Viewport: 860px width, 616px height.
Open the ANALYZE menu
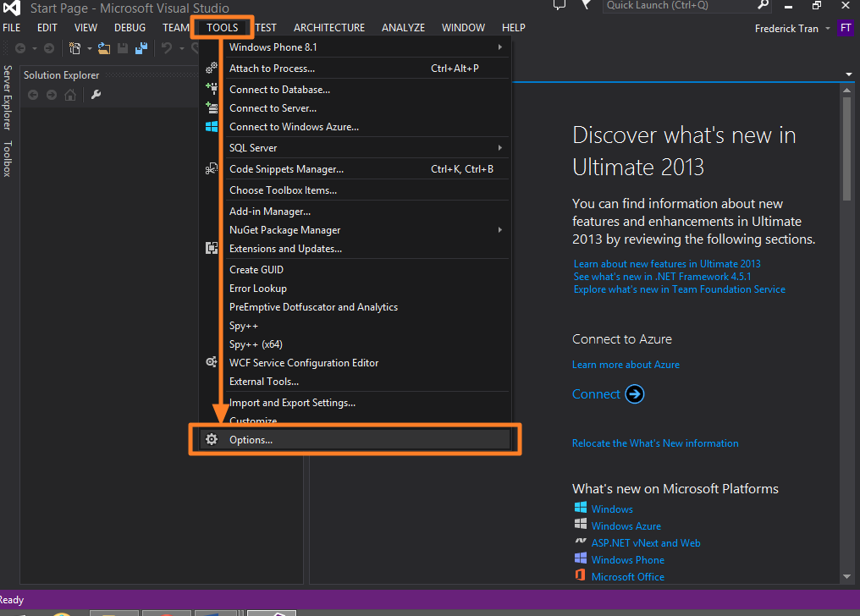pos(403,27)
